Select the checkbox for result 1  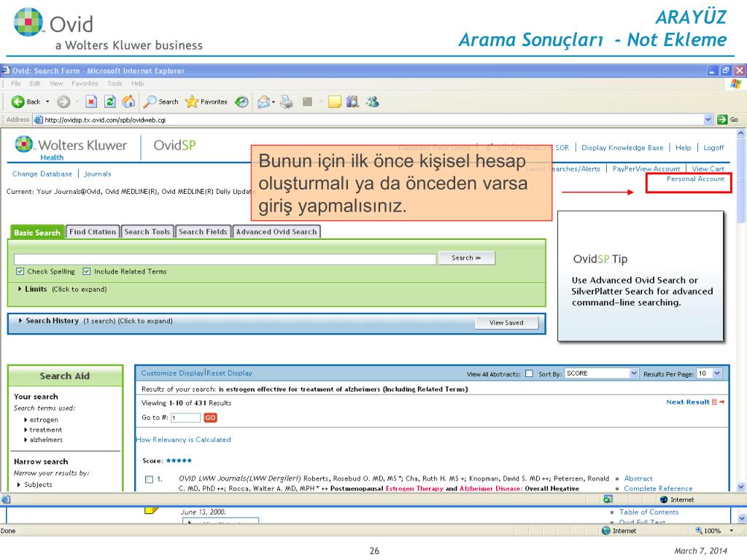tap(149, 480)
